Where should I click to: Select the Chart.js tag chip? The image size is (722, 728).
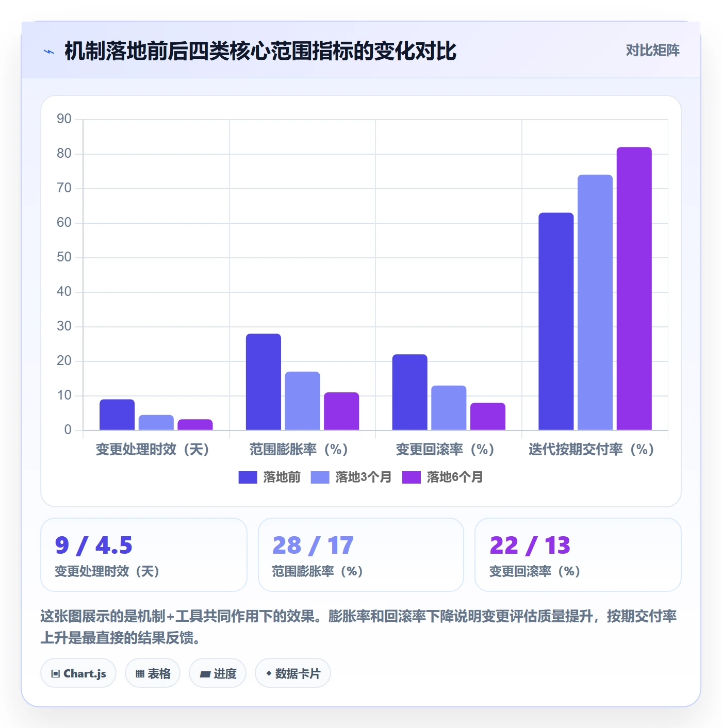(78, 673)
